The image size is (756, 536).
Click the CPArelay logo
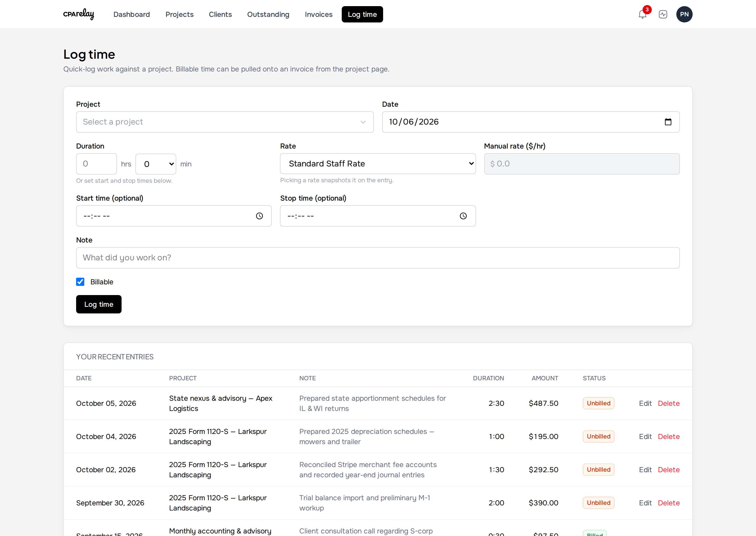pos(79,14)
